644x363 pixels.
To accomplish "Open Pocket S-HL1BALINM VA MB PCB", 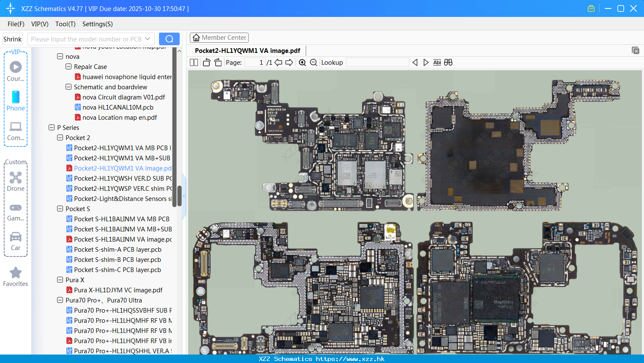I will point(118,219).
